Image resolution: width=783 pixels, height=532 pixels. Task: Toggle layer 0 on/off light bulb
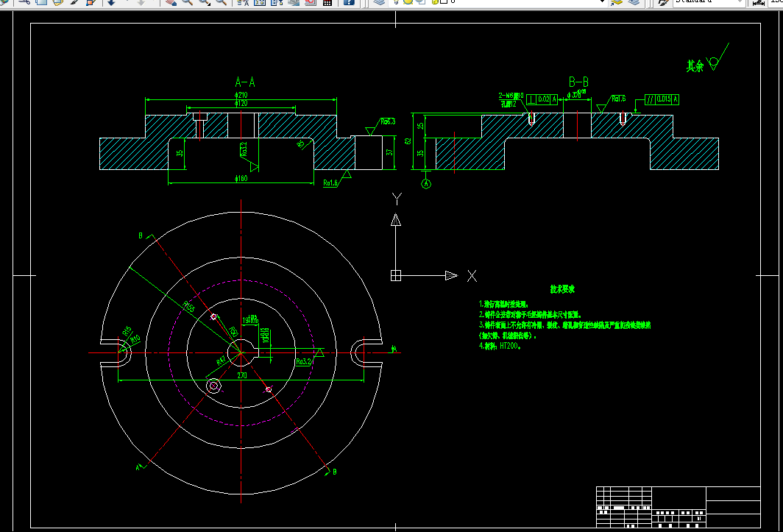point(396,2)
